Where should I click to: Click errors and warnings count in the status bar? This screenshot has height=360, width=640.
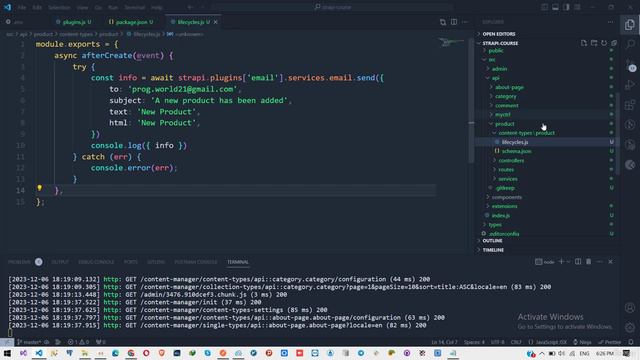point(78,342)
